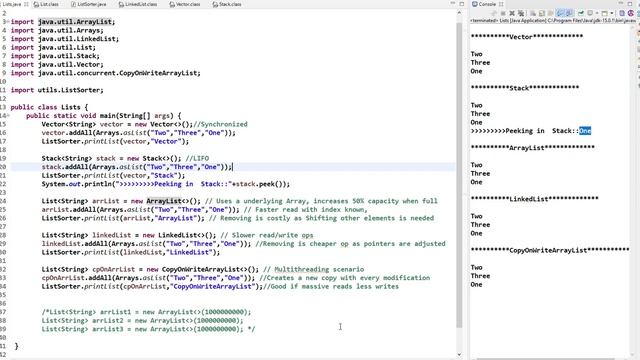Click the editor scroll down arrow
This screenshot has height=360, width=640.
[x=459, y=354]
